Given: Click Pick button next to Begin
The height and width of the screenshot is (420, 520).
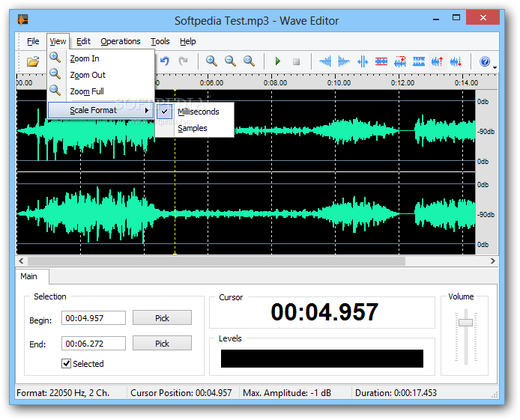Looking at the screenshot, I should [x=162, y=318].
